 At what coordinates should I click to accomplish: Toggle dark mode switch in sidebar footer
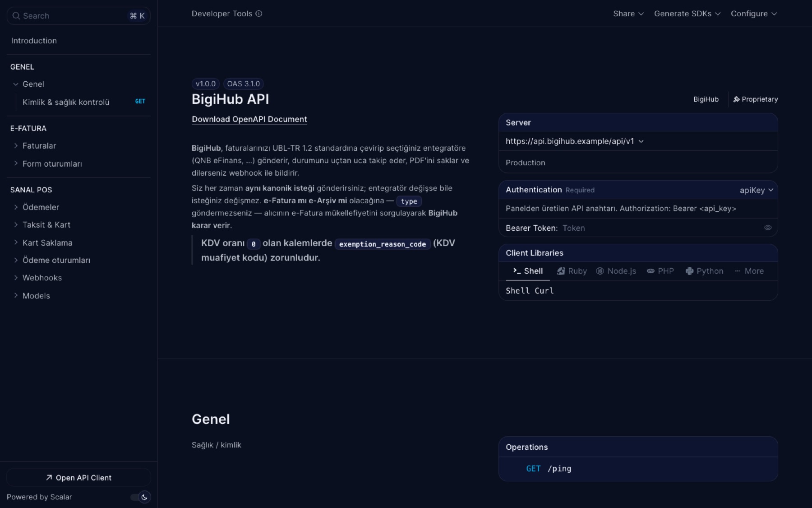[140, 497]
